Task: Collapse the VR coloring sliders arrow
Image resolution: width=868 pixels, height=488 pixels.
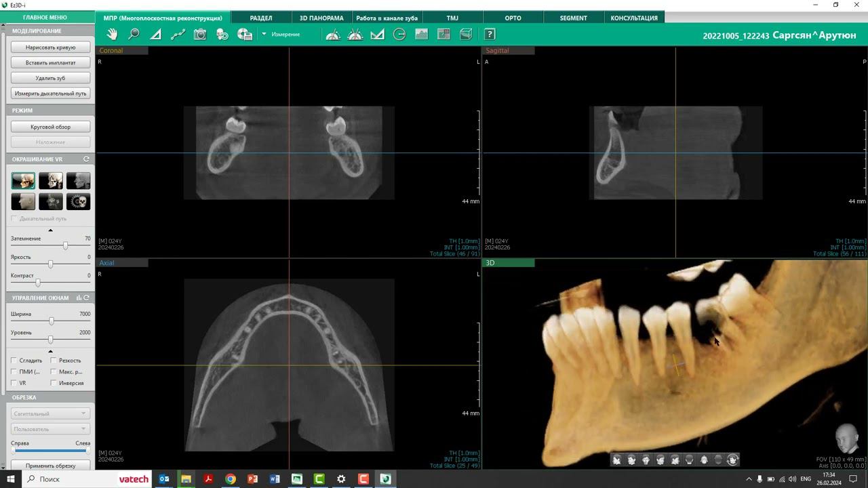Action: tap(50, 230)
